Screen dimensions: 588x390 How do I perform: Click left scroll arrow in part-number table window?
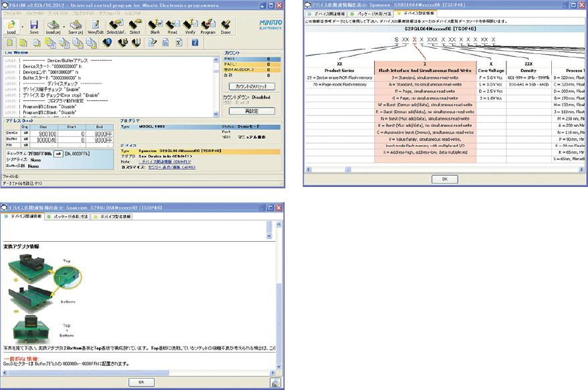(x=309, y=170)
